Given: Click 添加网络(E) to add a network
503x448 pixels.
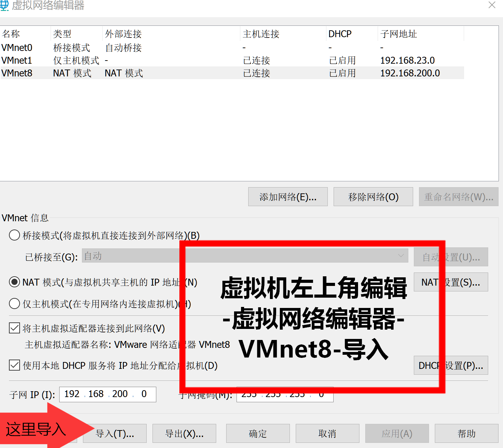Looking at the screenshot, I should [x=288, y=196].
